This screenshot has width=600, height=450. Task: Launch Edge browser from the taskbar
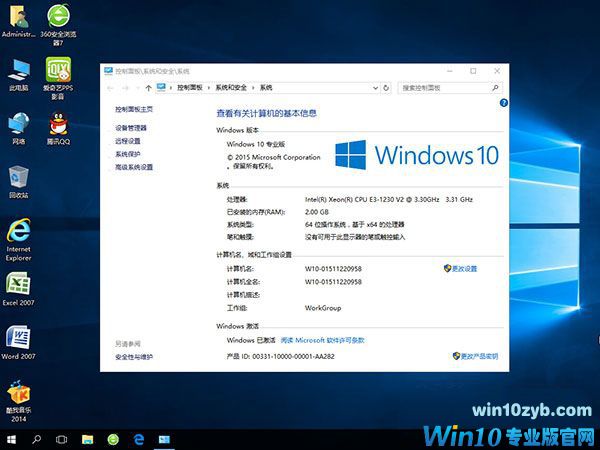pyautogui.click(x=139, y=439)
